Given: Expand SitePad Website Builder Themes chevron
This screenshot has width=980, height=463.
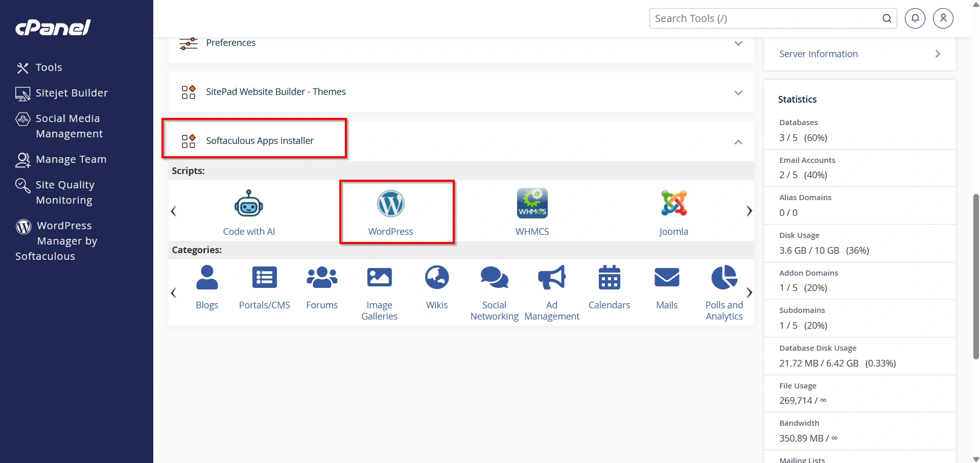Looking at the screenshot, I should [738, 93].
